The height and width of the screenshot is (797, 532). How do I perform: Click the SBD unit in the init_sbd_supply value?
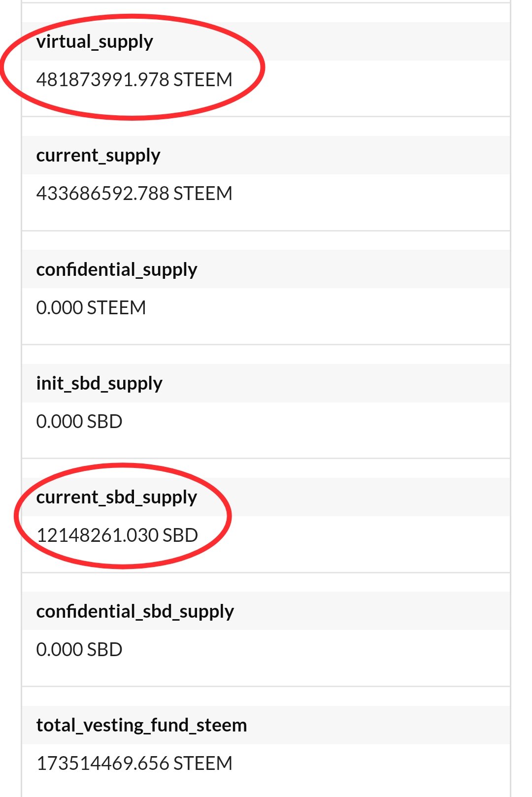pyautogui.click(x=104, y=422)
